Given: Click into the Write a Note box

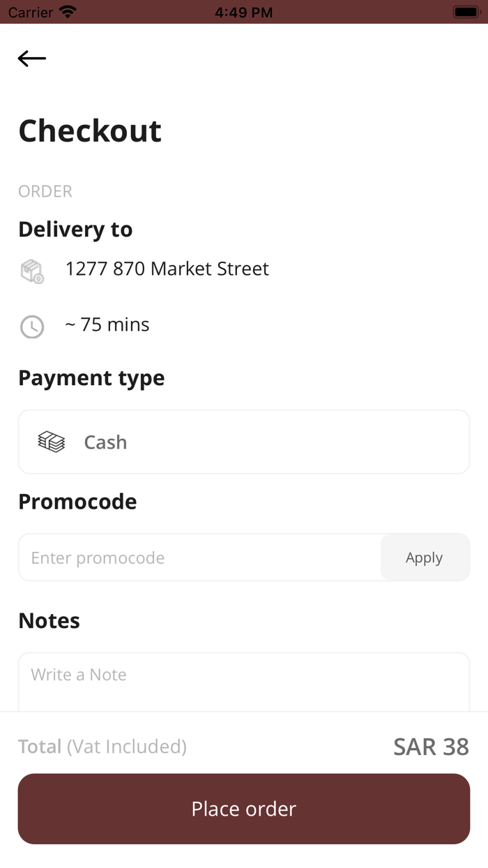Looking at the screenshot, I should click(x=244, y=681).
